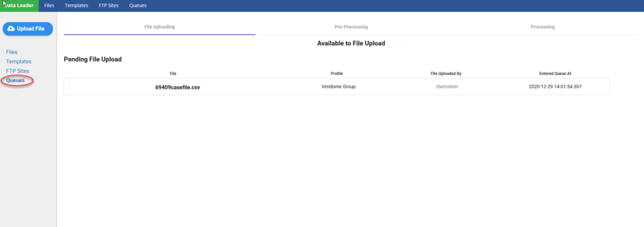Click the cloud upload icon
644x227 pixels.
tap(11, 29)
